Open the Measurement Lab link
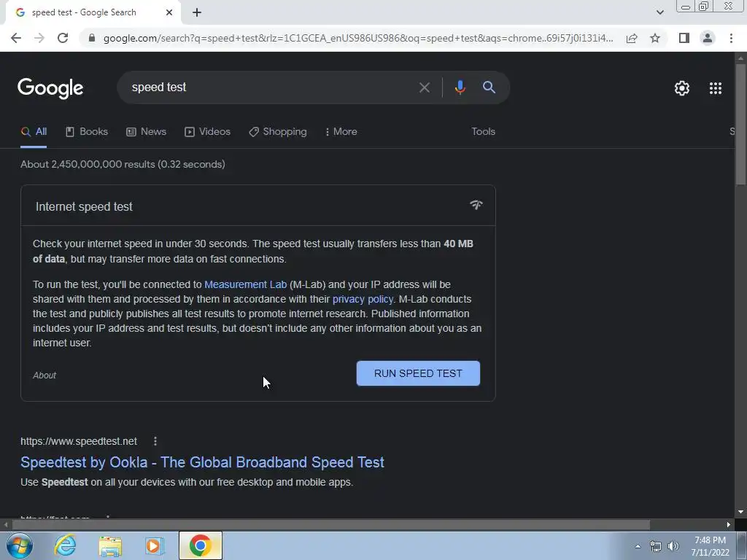Viewport: 747px width, 560px height. (x=245, y=284)
